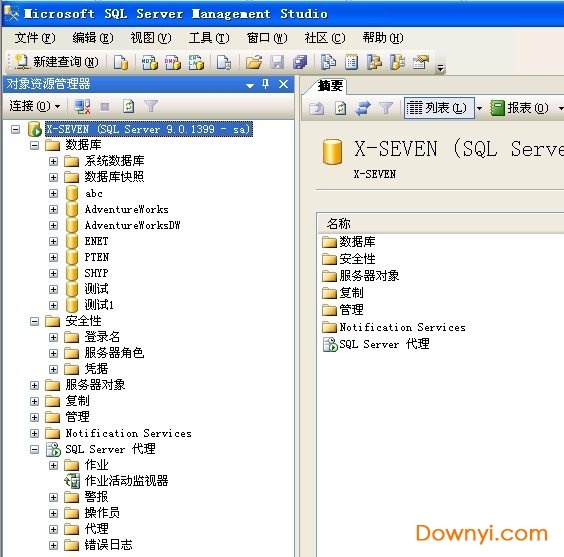Image resolution: width=564 pixels, height=557 pixels.
Task: Click the New Query (新建查询) button
Action: coord(57,62)
